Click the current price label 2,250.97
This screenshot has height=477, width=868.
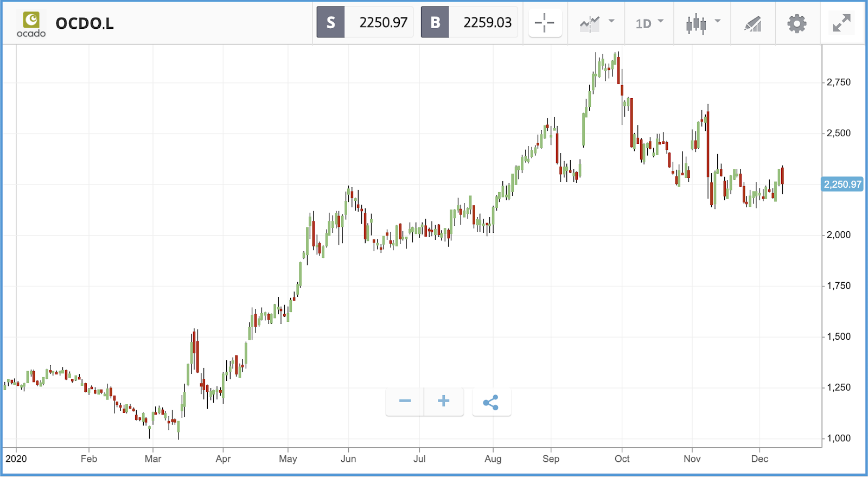point(843,185)
